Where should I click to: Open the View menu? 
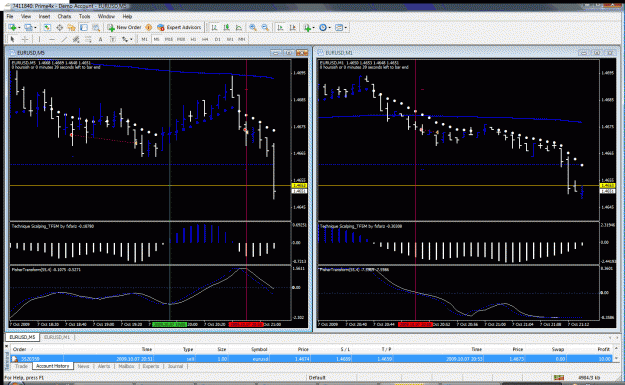click(x=26, y=16)
